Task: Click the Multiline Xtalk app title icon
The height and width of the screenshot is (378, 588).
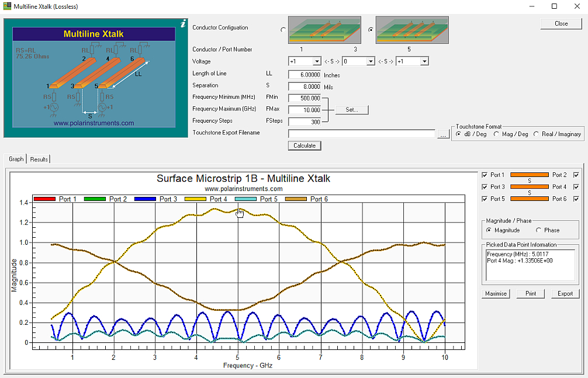Action: tap(7, 6)
